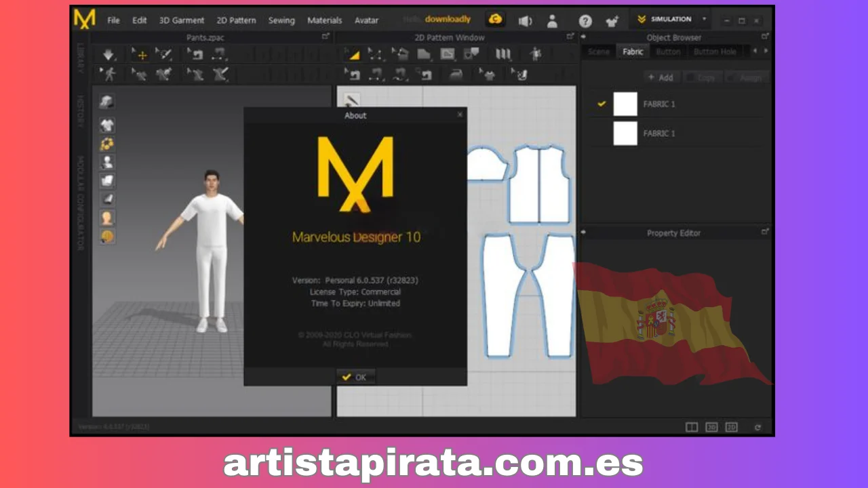Screen dimensions: 868x488
Task: Open the 3D Garment menu
Action: coord(182,20)
